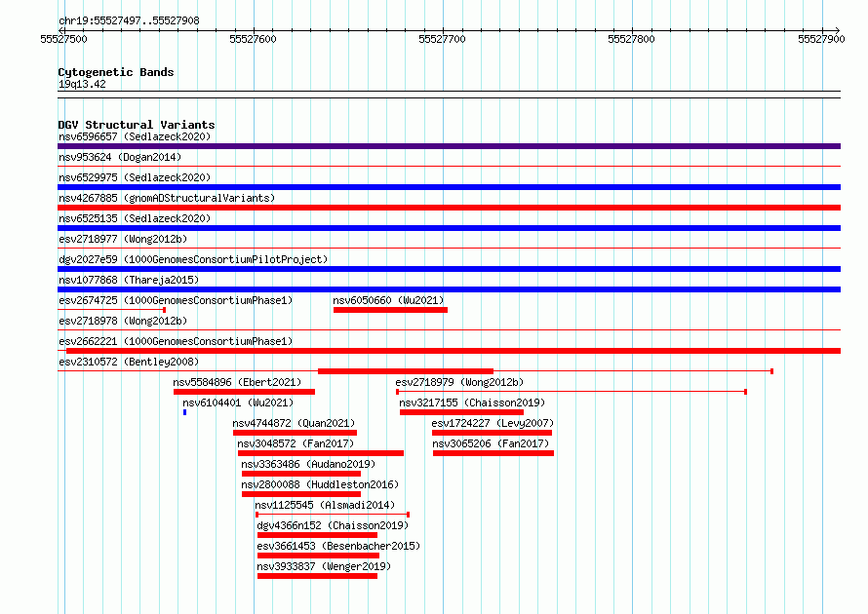Click dgv4366n152 (Chaisson2019) label
The image size is (868, 614).
333,525
